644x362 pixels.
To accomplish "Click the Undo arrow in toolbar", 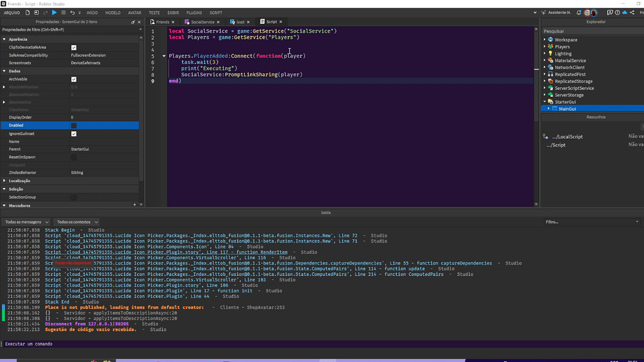I will (73, 13).
